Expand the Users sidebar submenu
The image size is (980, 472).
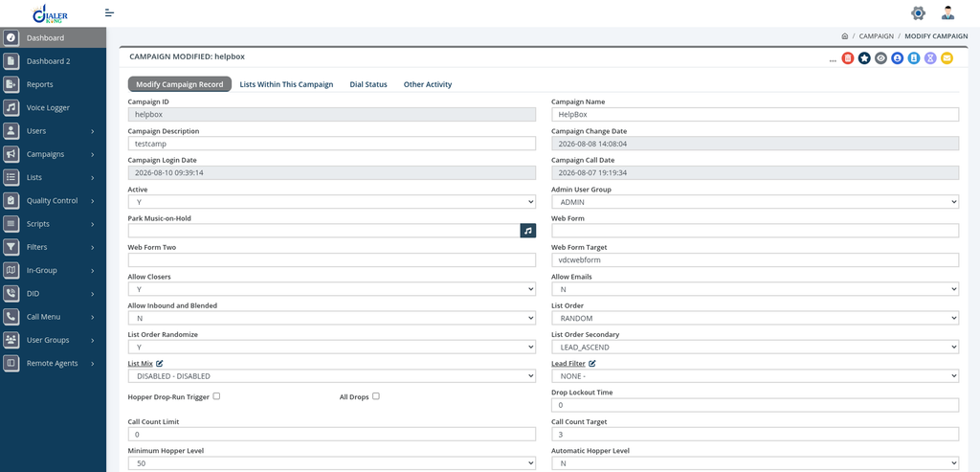54,130
